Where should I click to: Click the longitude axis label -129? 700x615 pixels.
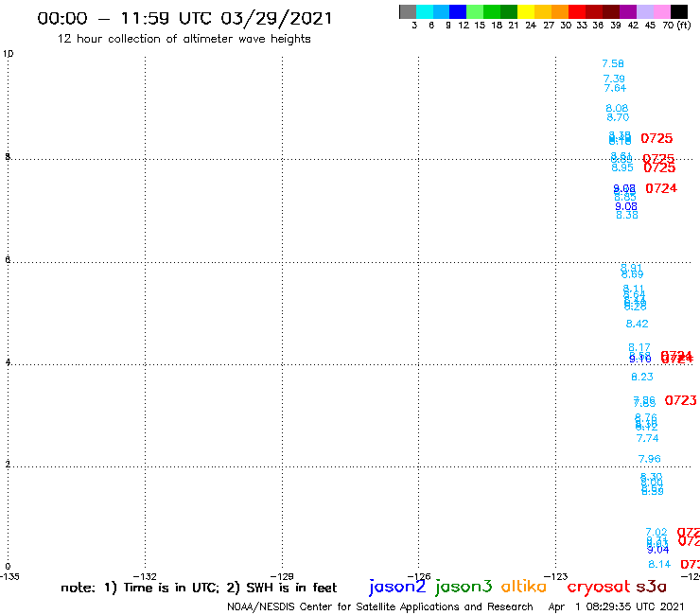coord(282,576)
